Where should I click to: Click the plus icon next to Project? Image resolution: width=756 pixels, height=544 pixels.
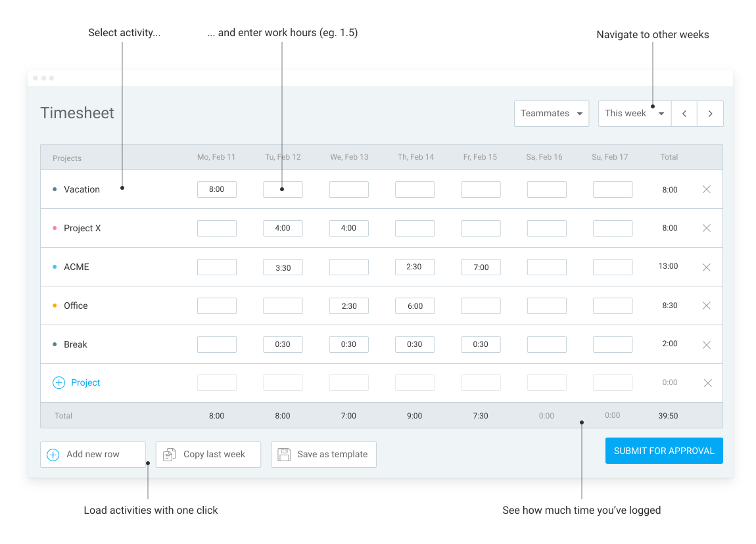click(x=58, y=382)
